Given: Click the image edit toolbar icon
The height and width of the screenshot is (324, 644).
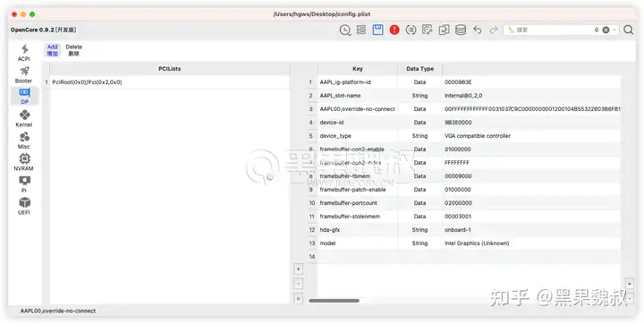Looking at the screenshot, I should (428, 30).
